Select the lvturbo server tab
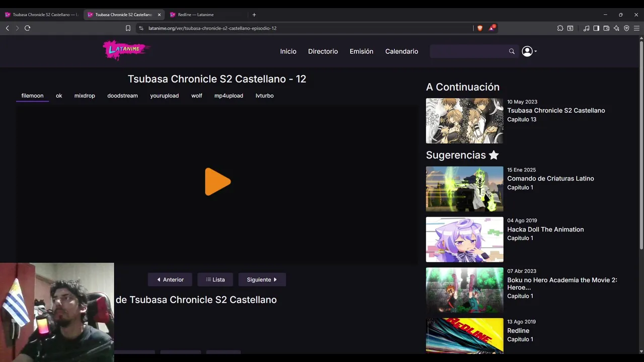 265,96
